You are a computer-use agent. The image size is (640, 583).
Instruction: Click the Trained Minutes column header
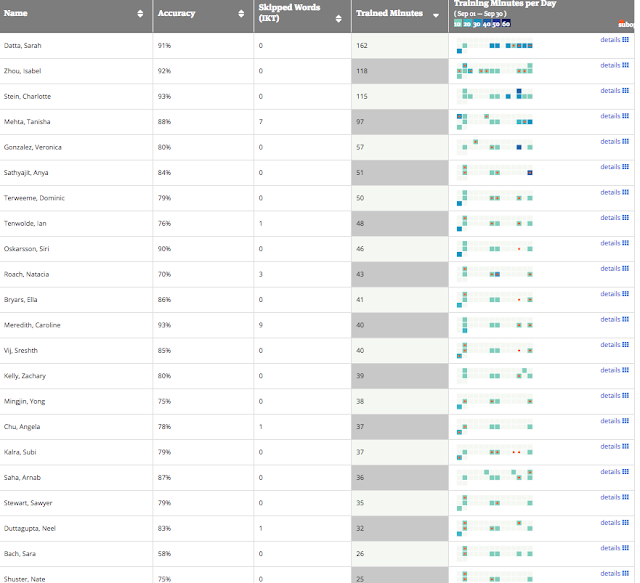coord(389,13)
